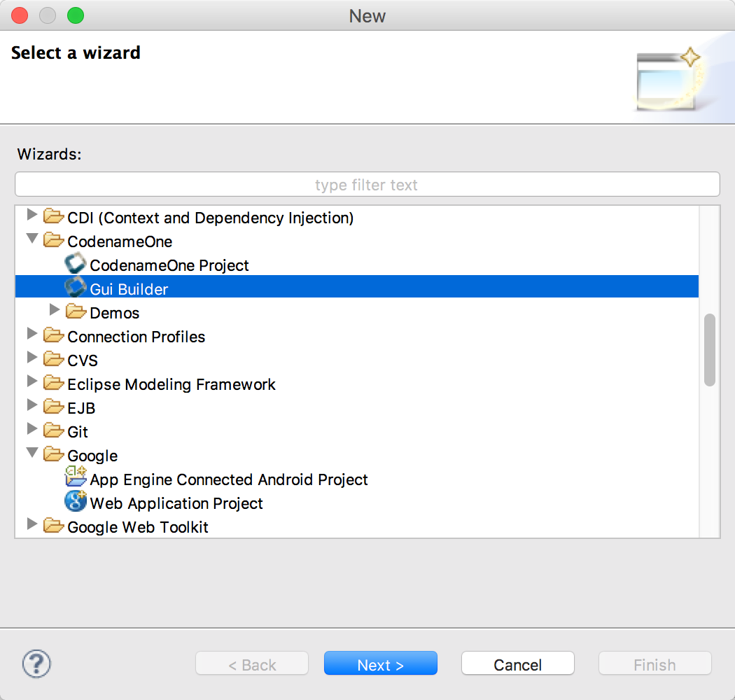The width and height of the screenshot is (735, 700).
Task: Collapse the Google category
Action: pyautogui.click(x=31, y=453)
